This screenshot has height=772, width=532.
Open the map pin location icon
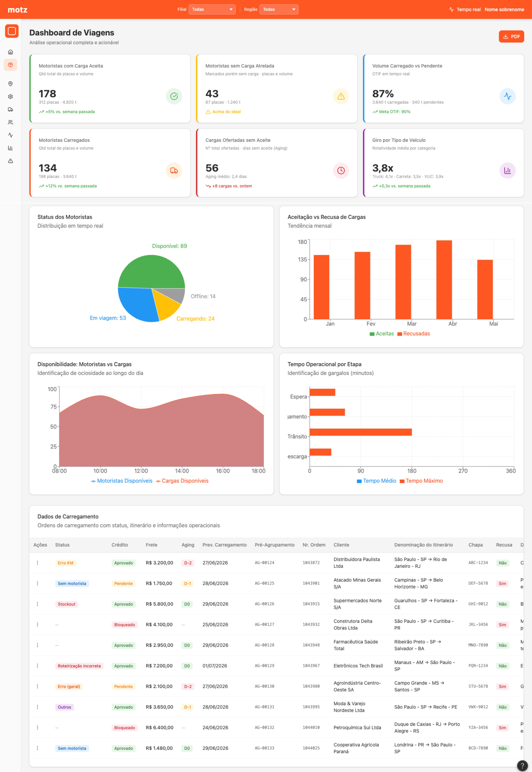[x=10, y=84]
